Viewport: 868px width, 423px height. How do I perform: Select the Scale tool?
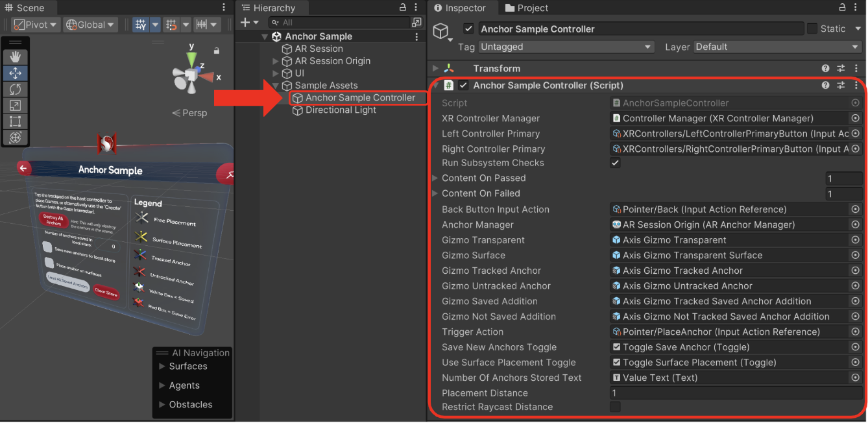tap(15, 105)
